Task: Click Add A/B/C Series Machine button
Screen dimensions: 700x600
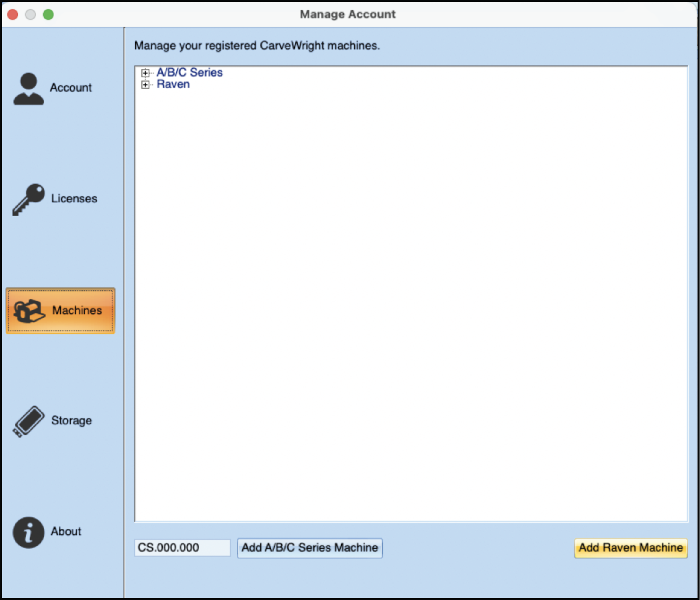Action: [310, 548]
